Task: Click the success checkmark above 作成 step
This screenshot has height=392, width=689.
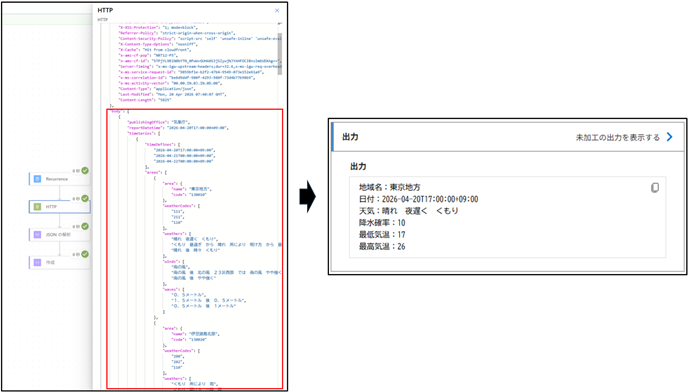Action: pos(85,254)
